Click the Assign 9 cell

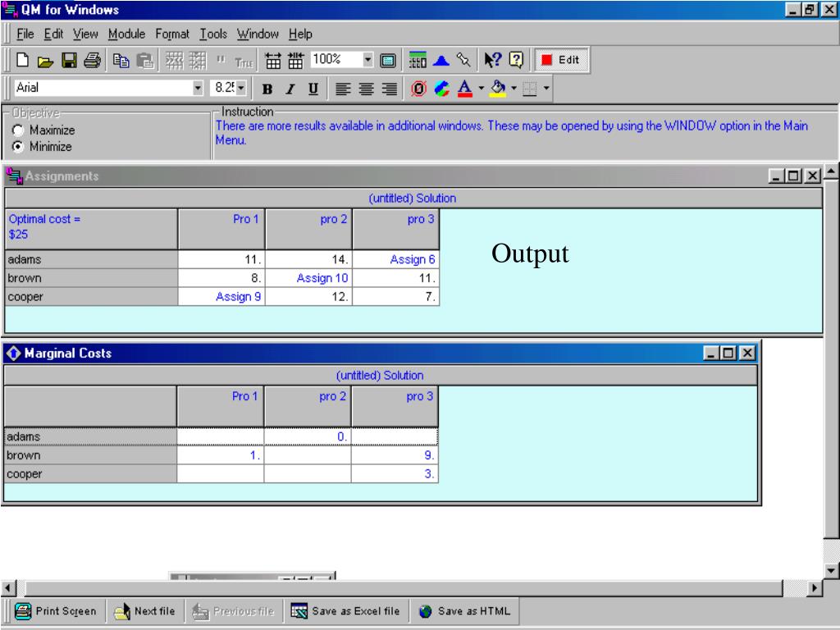(x=221, y=297)
